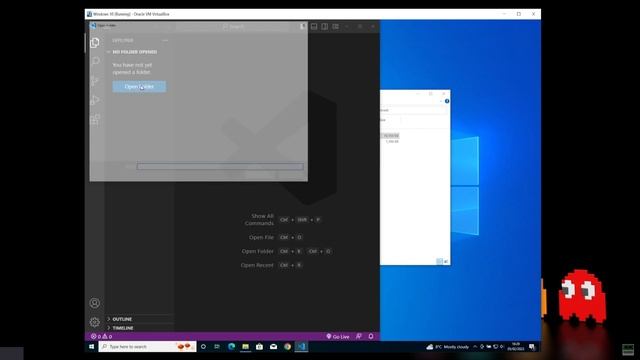Toggle the primary side bar layout icon
Screen dimensions: 640x360
pos(303,27)
